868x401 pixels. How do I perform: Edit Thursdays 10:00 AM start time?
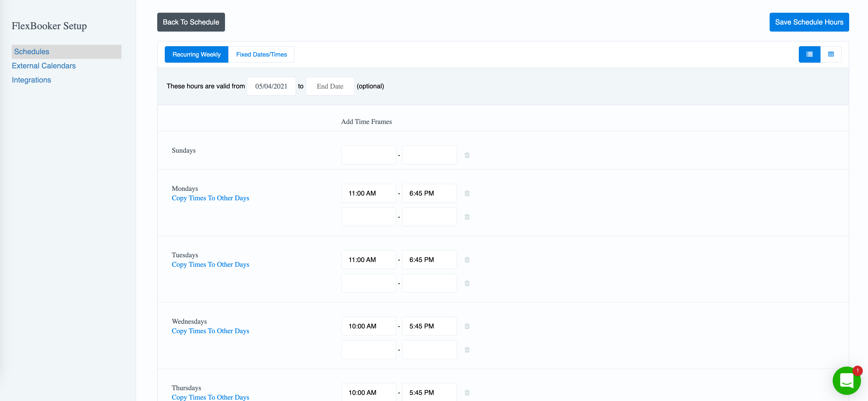[369, 392]
